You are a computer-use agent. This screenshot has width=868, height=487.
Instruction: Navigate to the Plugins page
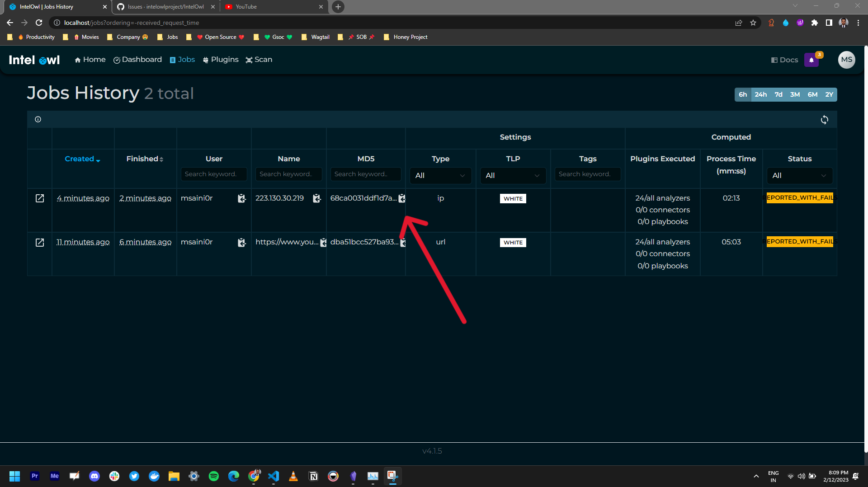pos(220,59)
